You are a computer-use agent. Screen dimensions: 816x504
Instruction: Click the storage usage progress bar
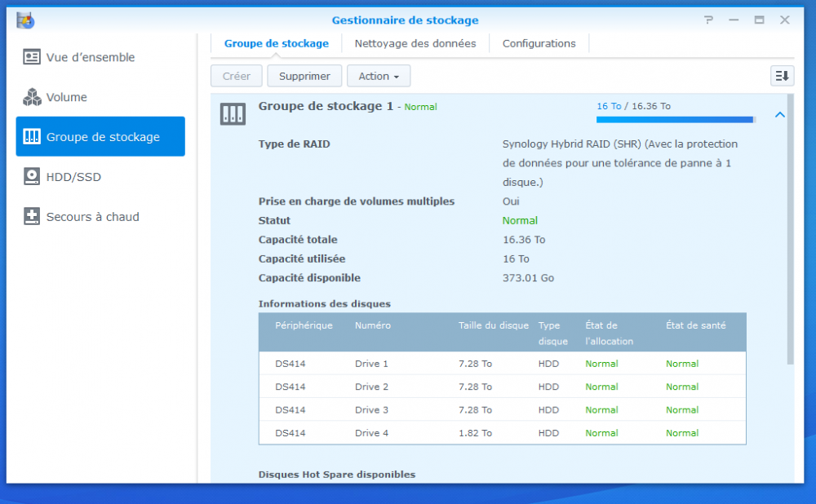[676, 120]
